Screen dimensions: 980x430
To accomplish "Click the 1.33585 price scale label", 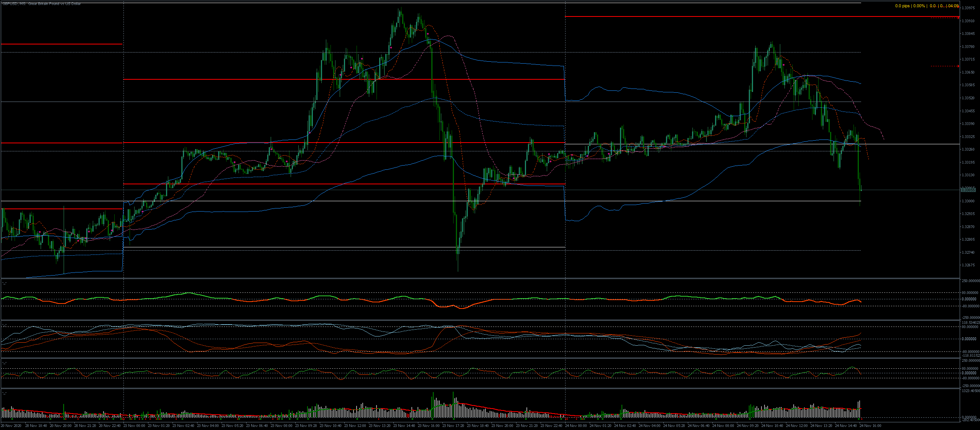I will [968, 85].
